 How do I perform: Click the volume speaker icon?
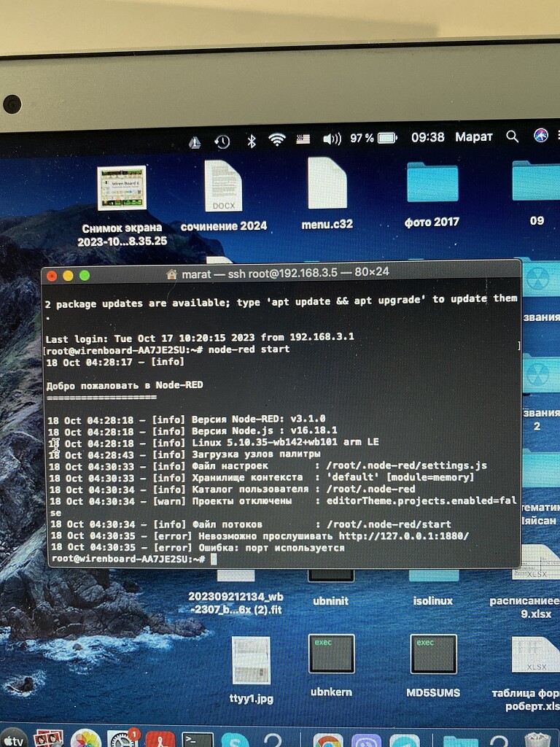332,138
